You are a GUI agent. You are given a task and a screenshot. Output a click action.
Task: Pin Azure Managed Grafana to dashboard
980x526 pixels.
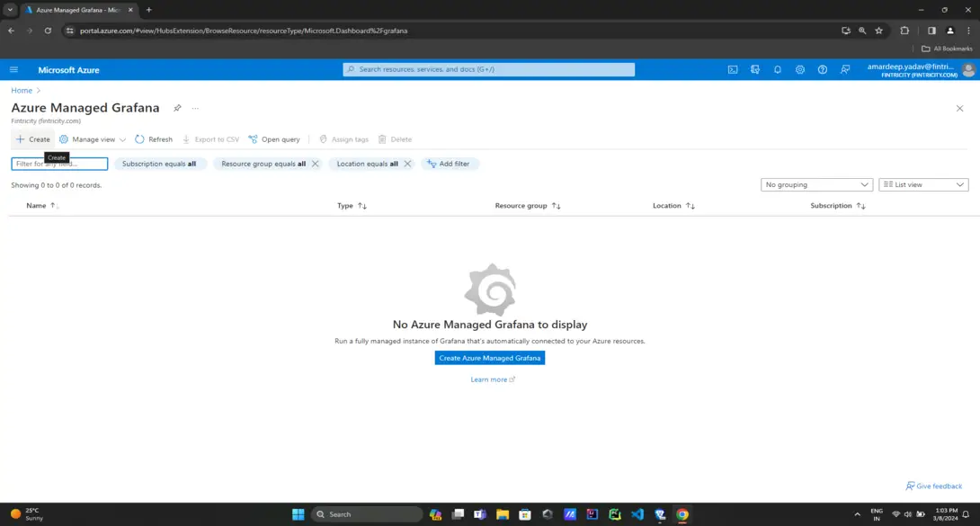[x=177, y=108]
